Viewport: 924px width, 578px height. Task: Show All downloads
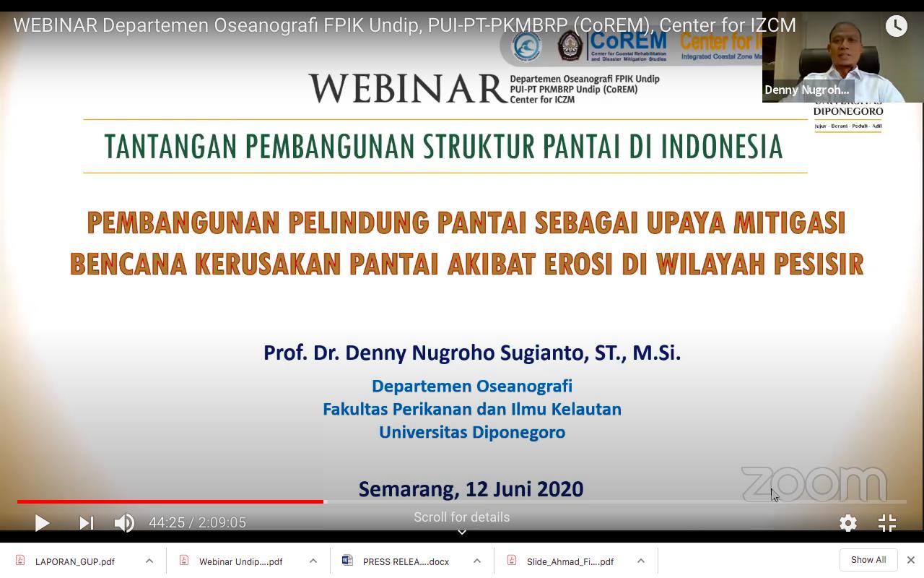coord(868,560)
